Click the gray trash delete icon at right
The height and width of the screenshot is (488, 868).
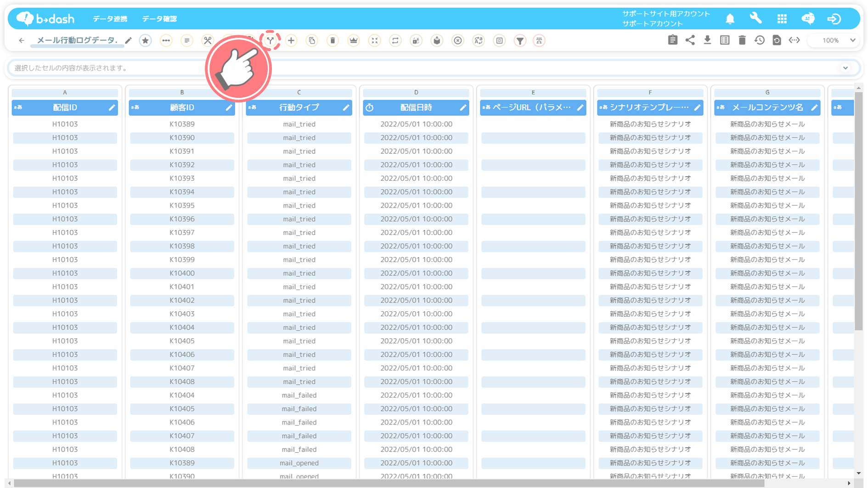tap(742, 40)
